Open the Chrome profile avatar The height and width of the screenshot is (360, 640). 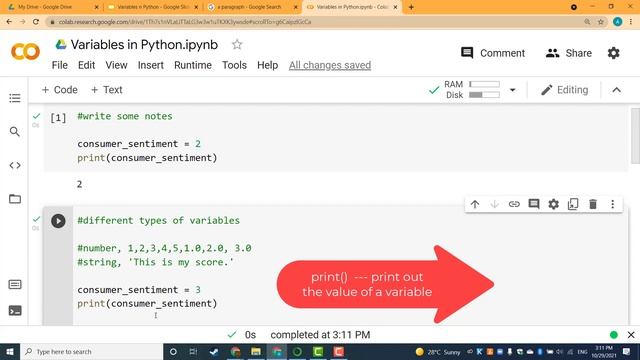[x=618, y=22]
